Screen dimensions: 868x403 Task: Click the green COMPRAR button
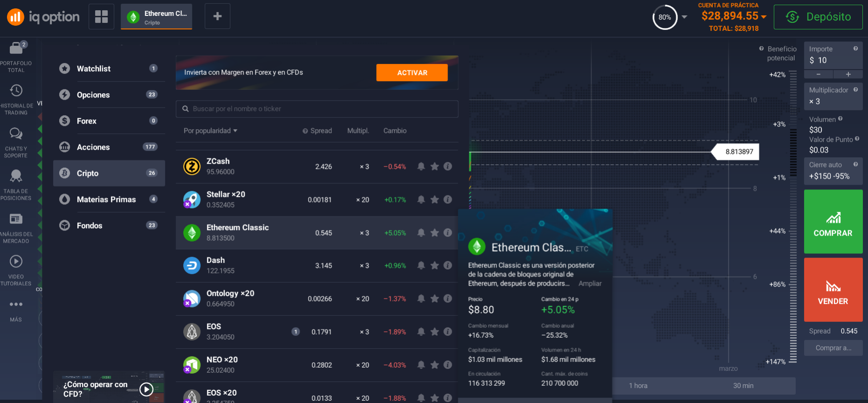[833, 222]
